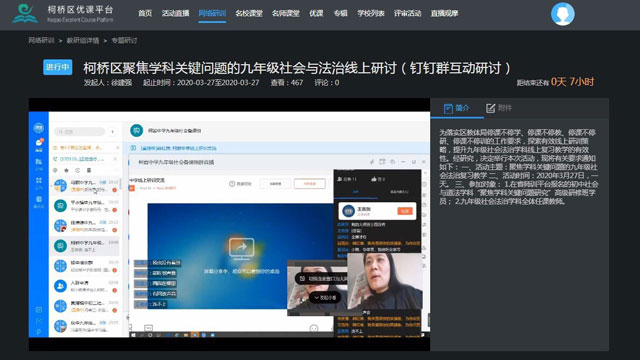Click the 柯桥区优课平台 logo
The height and width of the screenshot is (360, 640).
63,13
